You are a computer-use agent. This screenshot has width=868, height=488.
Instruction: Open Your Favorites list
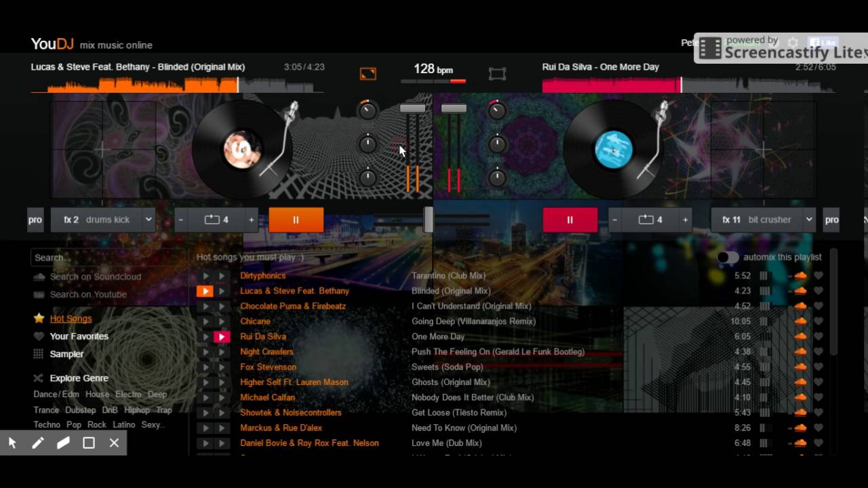coord(79,336)
